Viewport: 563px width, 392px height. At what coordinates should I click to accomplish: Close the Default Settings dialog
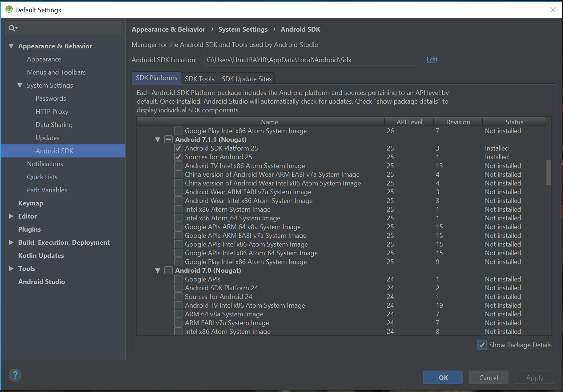(553, 10)
